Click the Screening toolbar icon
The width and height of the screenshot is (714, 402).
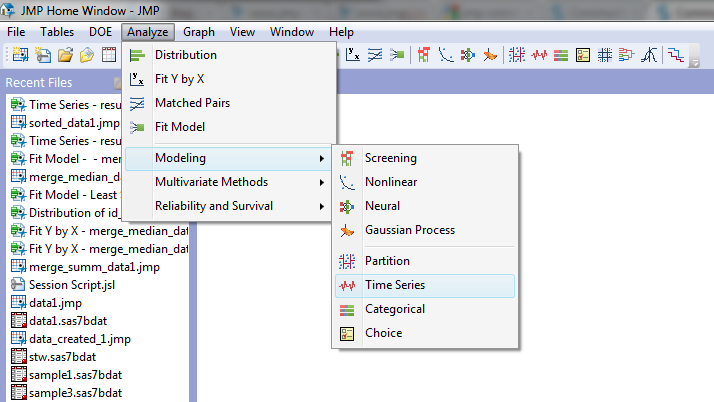(424, 55)
